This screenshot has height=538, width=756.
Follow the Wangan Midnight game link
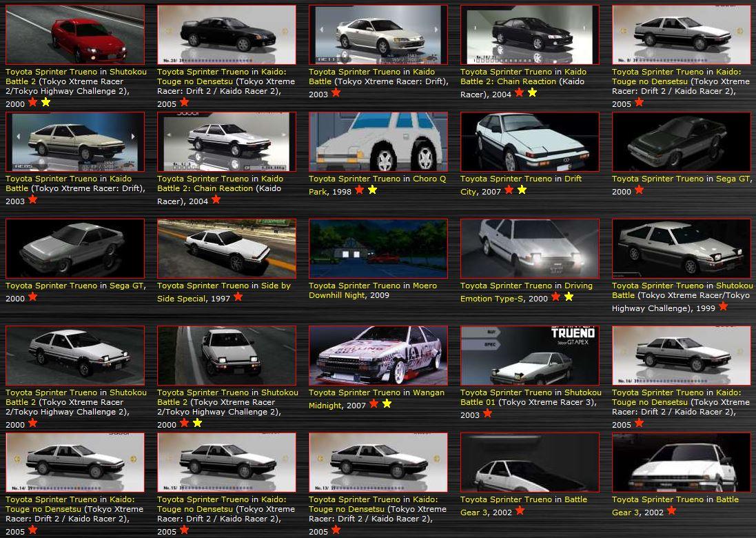pos(429,392)
